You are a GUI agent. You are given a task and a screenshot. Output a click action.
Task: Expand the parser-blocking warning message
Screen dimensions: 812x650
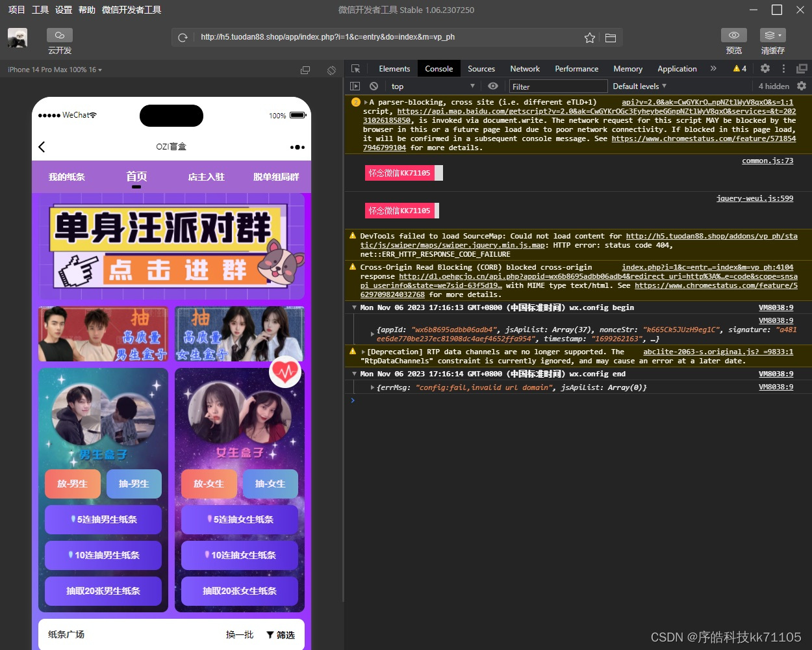366,102
